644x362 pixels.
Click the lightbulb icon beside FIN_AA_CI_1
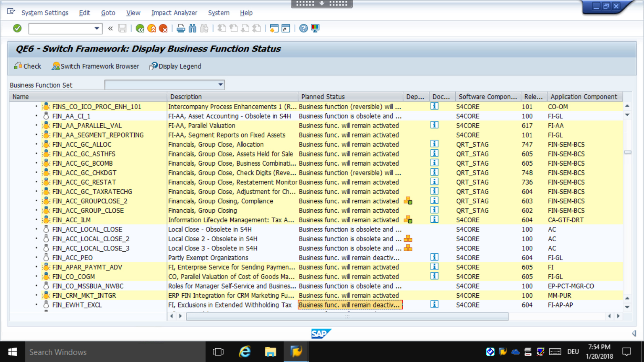click(46, 116)
